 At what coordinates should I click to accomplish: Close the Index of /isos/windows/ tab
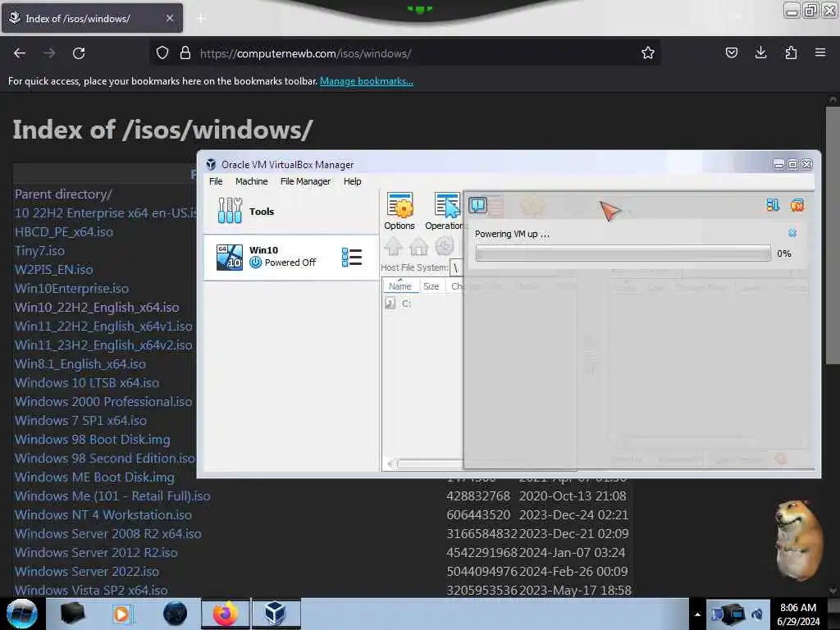(x=170, y=18)
